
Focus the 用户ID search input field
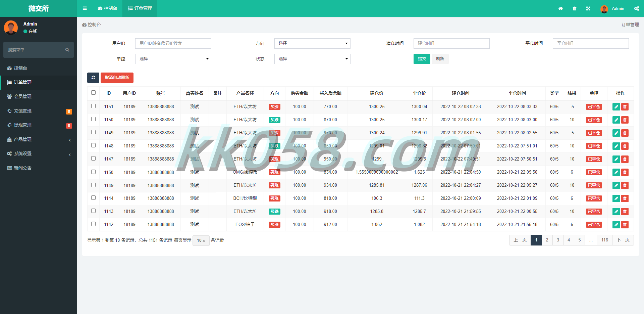pyautogui.click(x=173, y=43)
